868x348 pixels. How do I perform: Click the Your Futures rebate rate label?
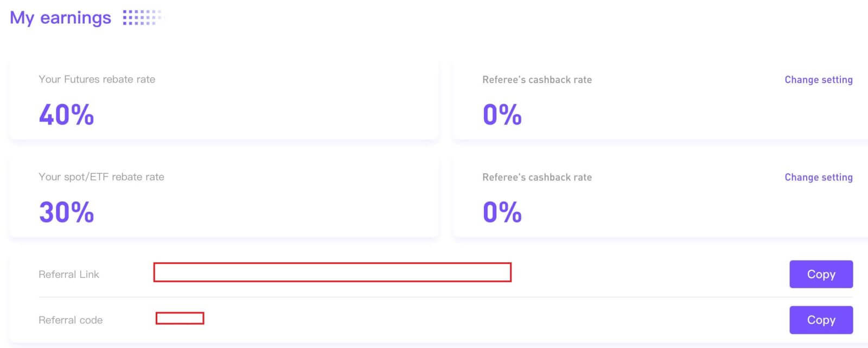click(97, 79)
